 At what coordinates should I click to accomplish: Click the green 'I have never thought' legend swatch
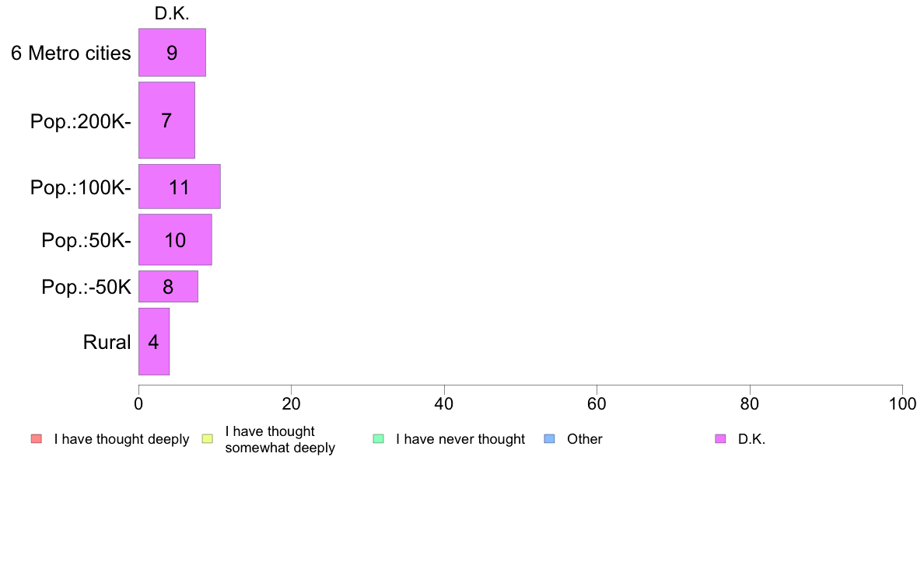pyautogui.click(x=378, y=439)
